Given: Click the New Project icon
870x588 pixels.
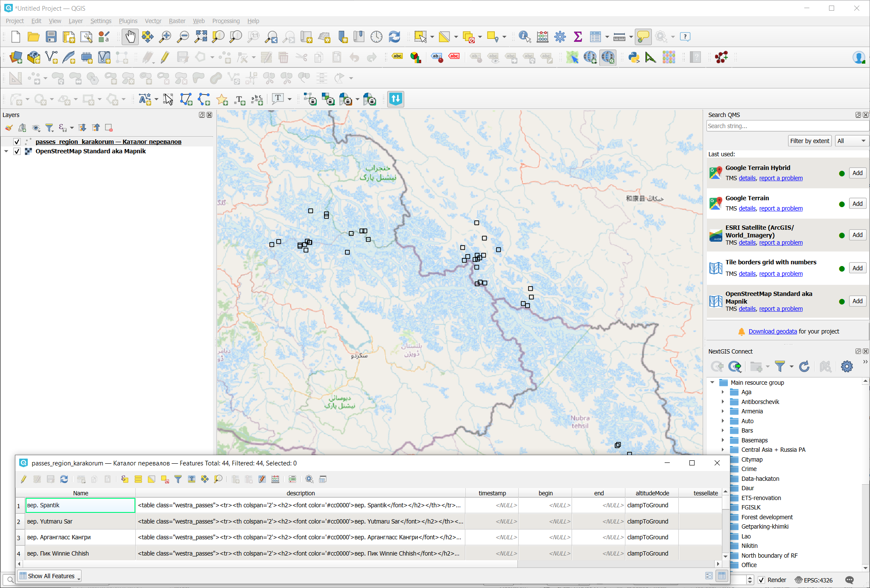Looking at the screenshot, I should pyautogui.click(x=16, y=37).
